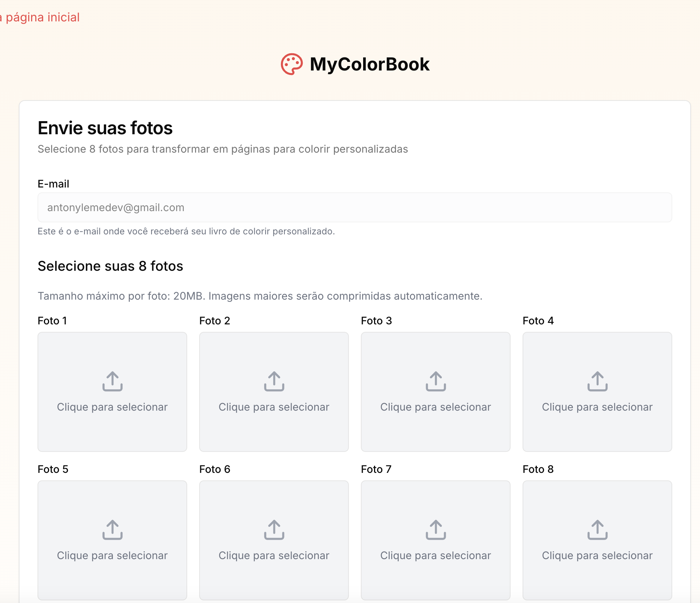This screenshot has height=603, width=700.
Task: Click the upload arrow in Foto 2
Action: [x=274, y=381]
